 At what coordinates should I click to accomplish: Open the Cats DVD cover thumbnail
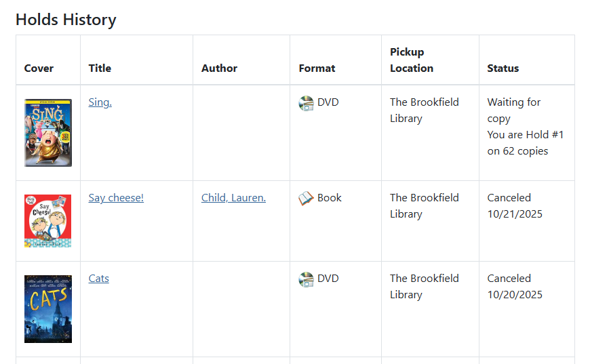pos(48,309)
